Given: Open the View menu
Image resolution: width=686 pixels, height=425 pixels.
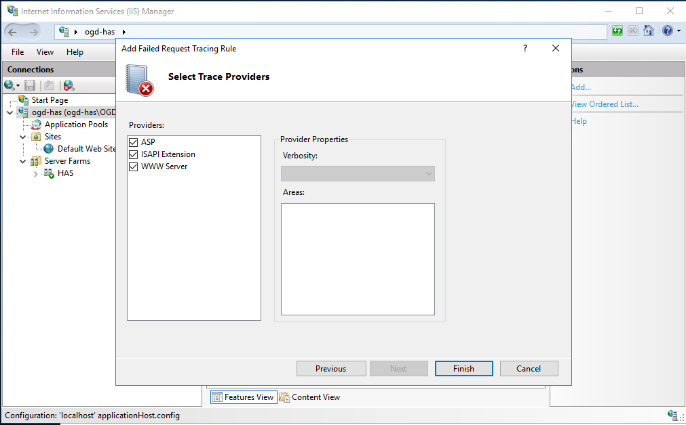Looking at the screenshot, I should tap(45, 52).
